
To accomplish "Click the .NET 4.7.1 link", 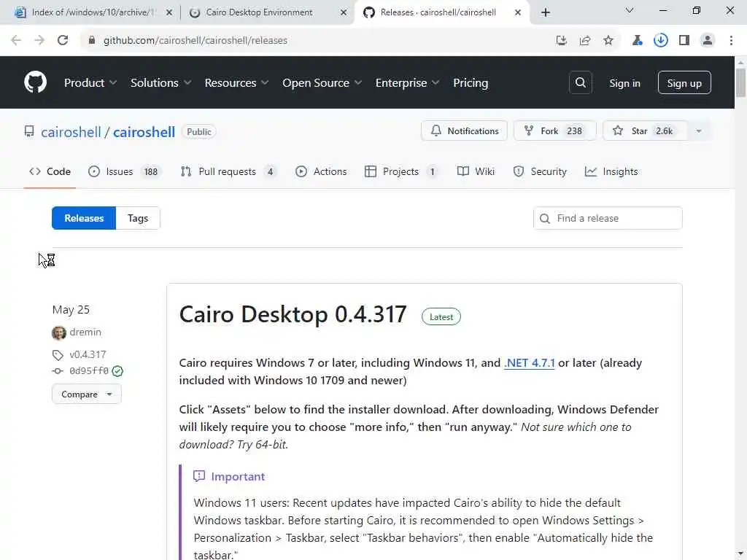I will [x=530, y=363].
